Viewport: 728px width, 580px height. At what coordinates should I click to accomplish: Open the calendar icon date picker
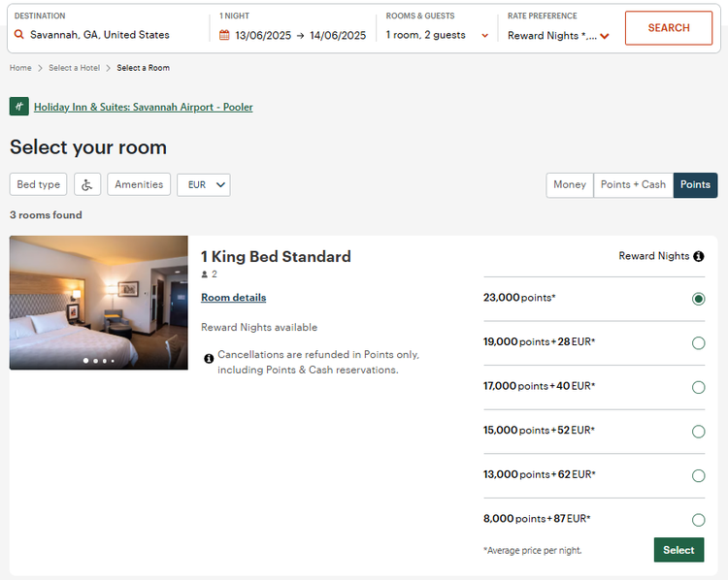pos(224,35)
